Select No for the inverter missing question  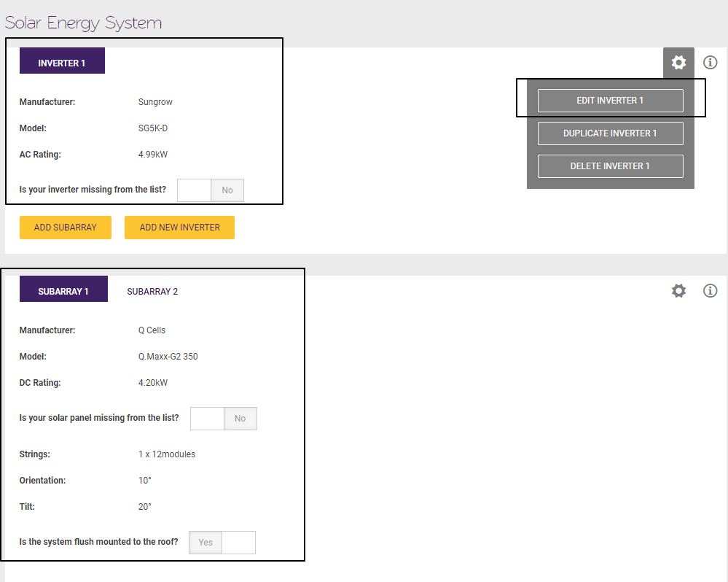pos(227,190)
